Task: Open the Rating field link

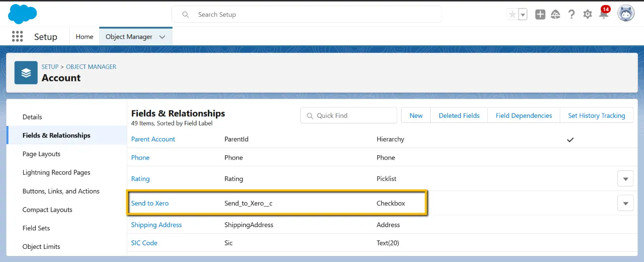Action: pos(140,179)
